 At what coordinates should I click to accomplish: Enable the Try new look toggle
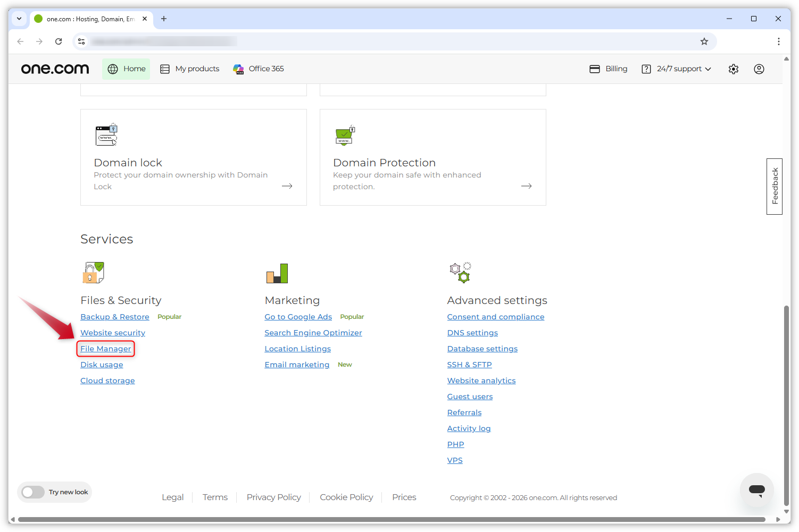(x=32, y=492)
